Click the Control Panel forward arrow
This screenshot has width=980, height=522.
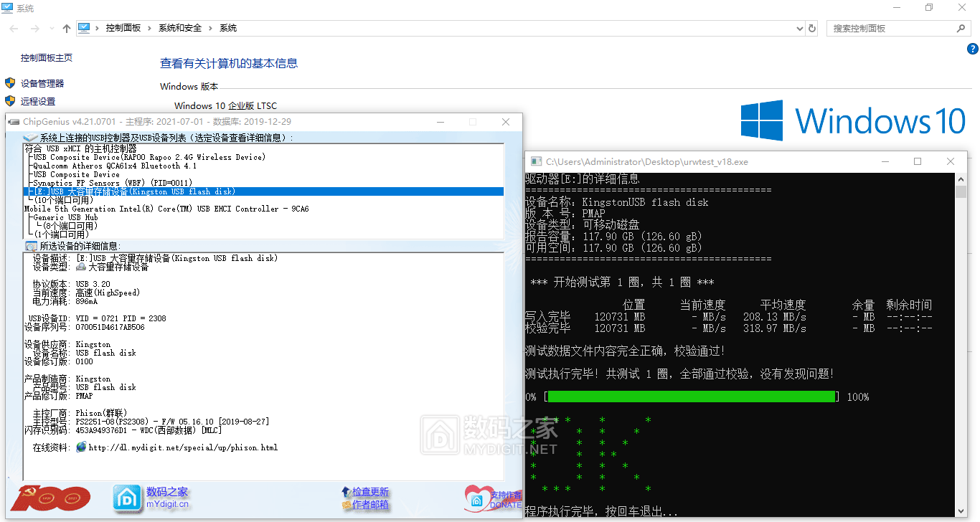(35, 28)
